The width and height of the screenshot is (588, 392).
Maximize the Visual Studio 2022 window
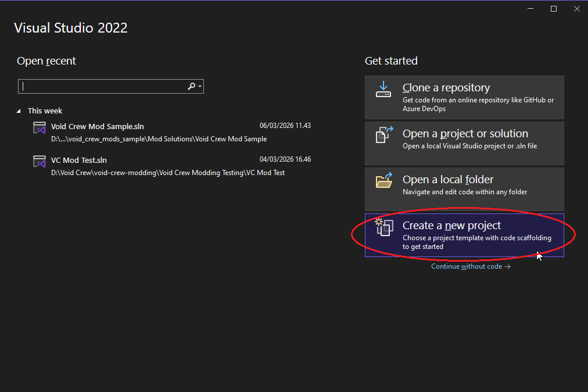[x=554, y=9]
